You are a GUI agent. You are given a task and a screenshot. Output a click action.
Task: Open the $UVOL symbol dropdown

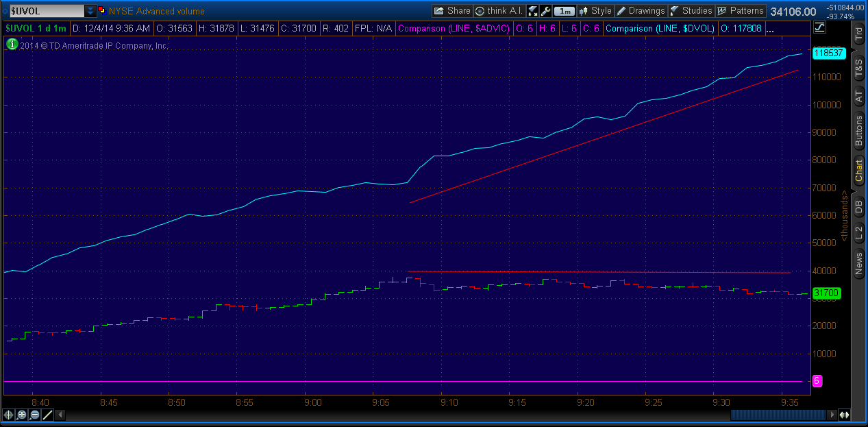pyautogui.click(x=90, y=10)
